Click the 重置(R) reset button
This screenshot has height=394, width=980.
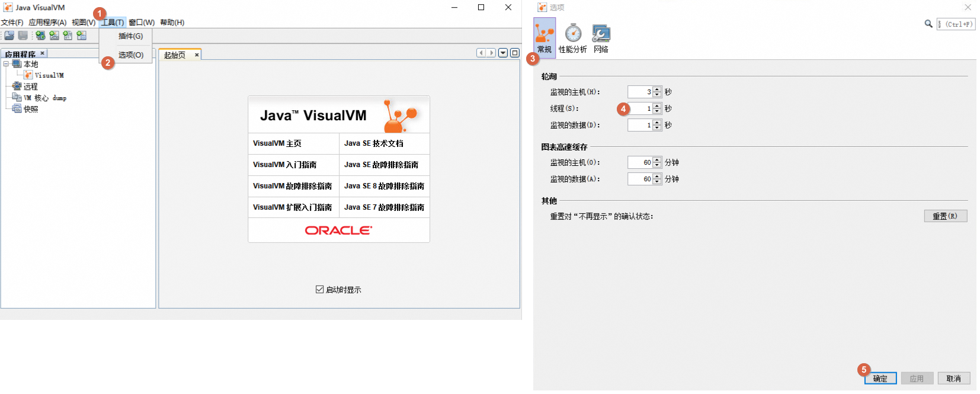[946, 216]
